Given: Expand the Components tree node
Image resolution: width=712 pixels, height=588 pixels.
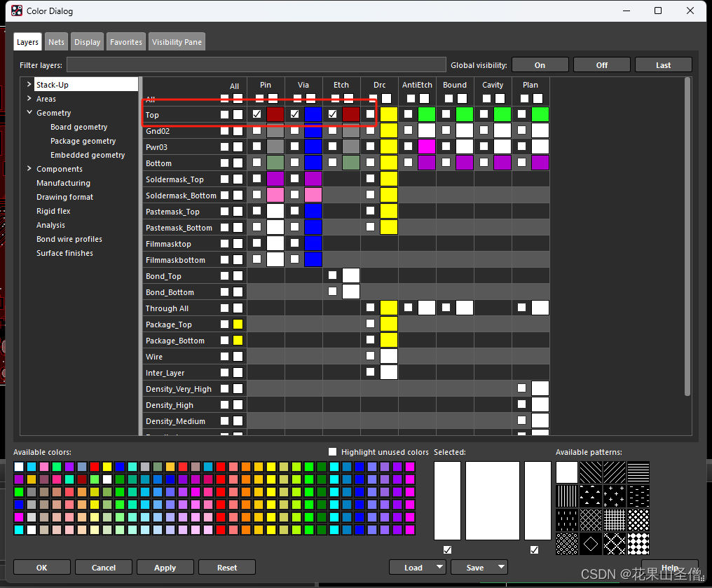Looking at the screenshot, I should point(29,168).
